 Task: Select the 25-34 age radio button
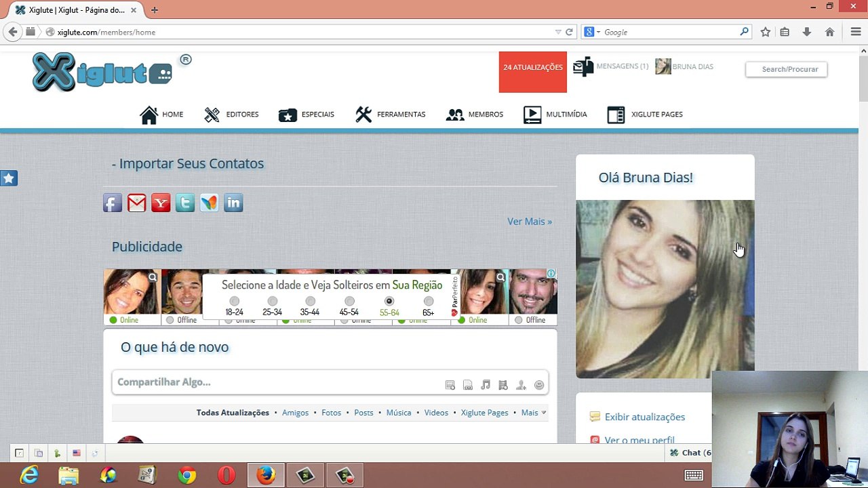coord(272,301)
